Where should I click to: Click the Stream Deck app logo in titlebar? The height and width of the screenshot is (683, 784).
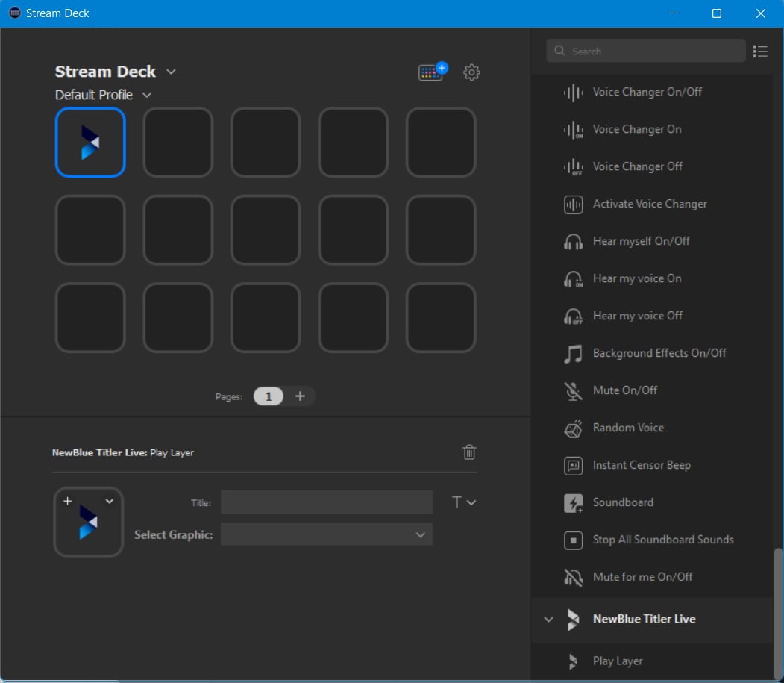tap(15, 13)
